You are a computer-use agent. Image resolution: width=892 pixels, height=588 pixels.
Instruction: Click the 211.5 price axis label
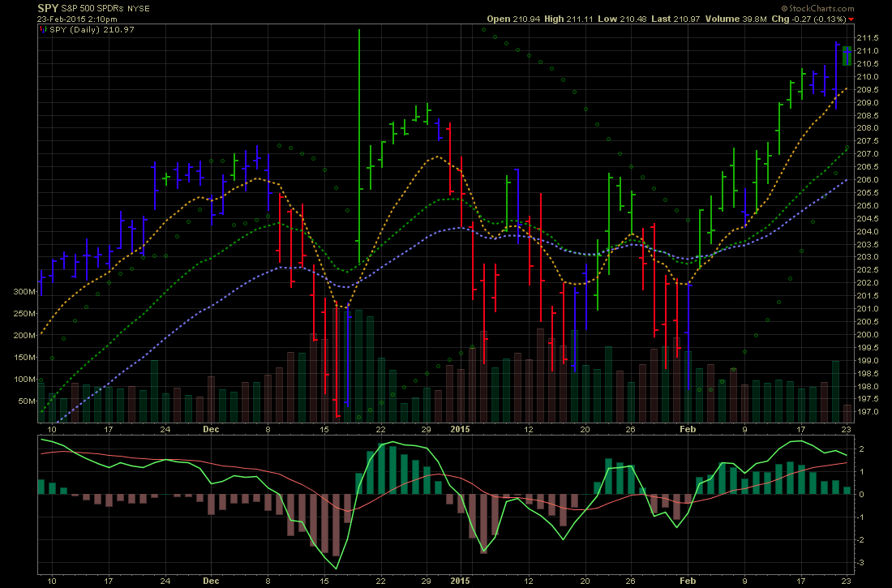click(867, 38)
